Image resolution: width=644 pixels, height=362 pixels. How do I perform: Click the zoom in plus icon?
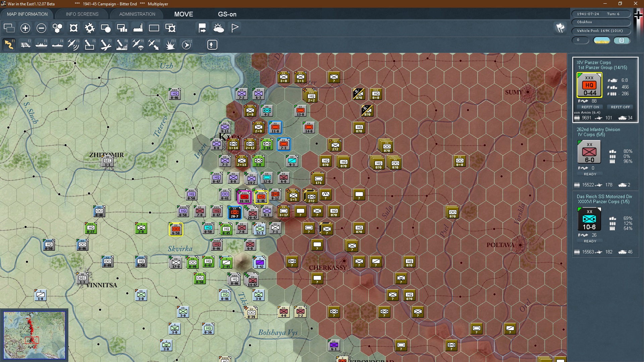point(25,28)
